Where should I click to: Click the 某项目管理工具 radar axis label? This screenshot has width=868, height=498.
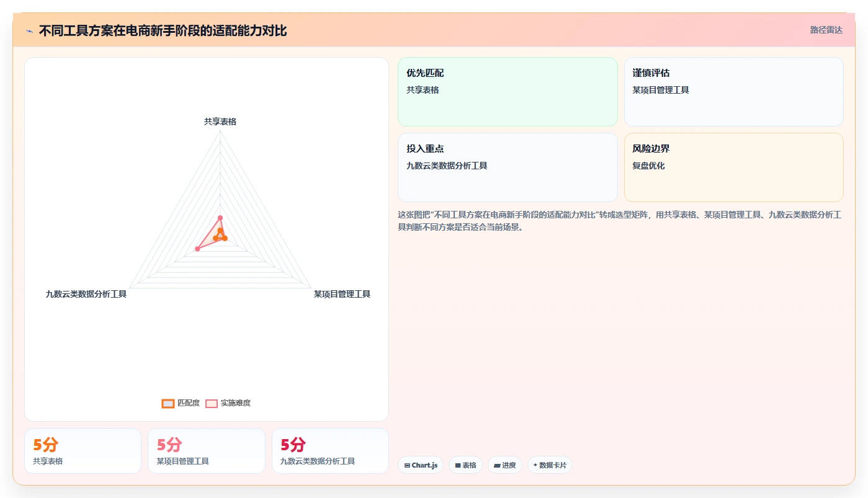pos(342,294)
